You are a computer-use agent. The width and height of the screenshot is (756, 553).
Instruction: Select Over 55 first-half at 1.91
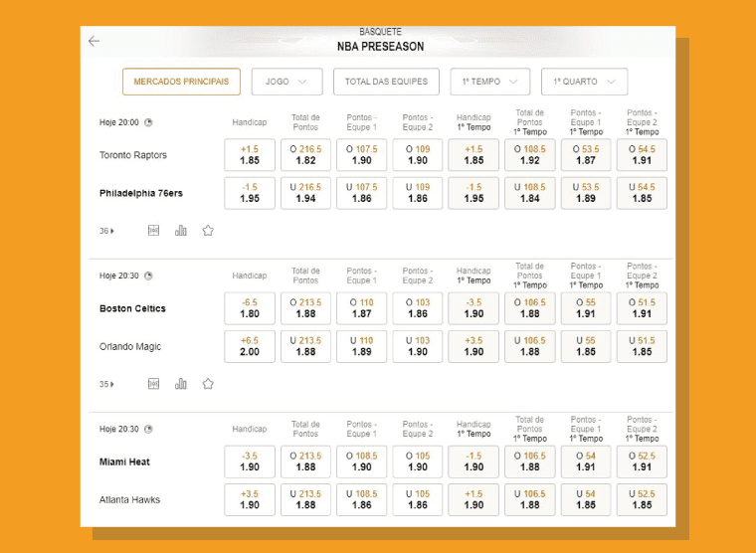pyautogui.click(x=586, y=308)
